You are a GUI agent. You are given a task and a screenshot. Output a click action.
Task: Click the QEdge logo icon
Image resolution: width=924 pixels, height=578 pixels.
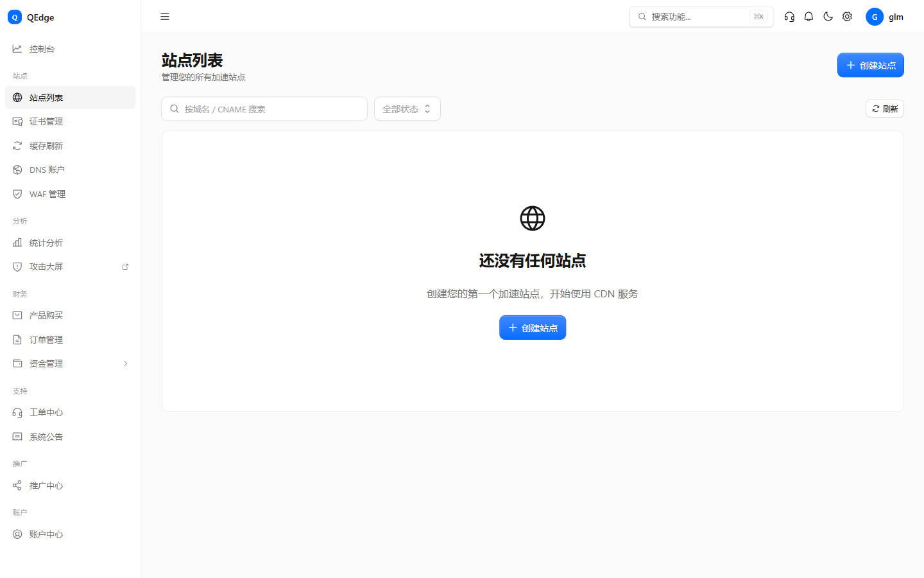15,17
